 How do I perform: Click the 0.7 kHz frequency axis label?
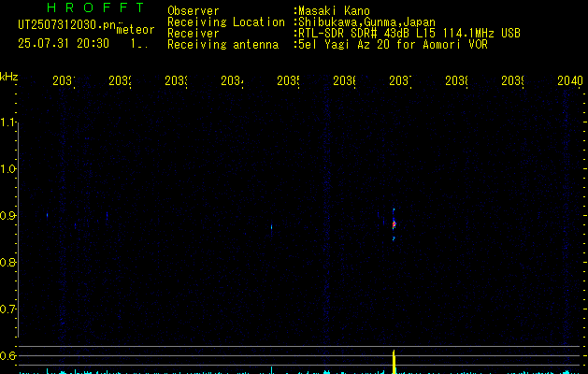pos(9,309)
